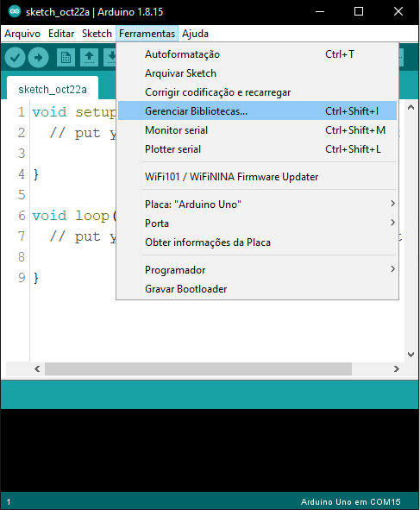Click code line 9 closing brace

tap(36, 278)
